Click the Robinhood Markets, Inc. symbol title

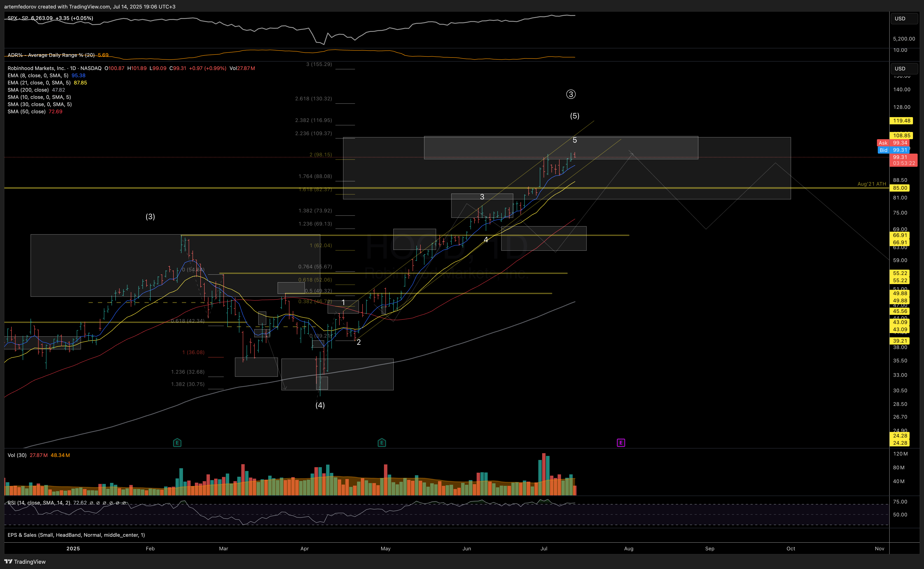36,68
